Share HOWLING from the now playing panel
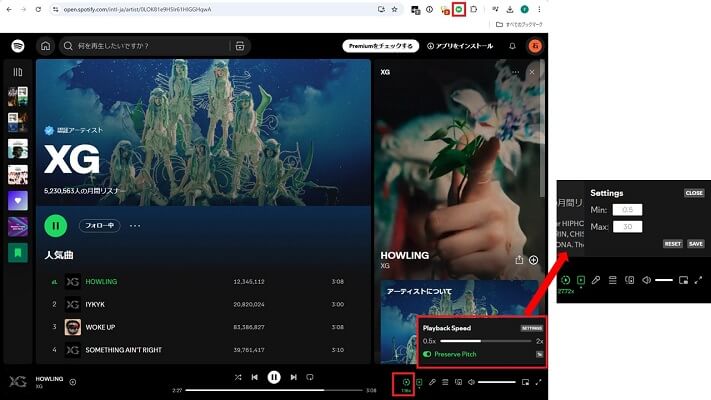This screenshot has width=711, height=400. click(519, 260)
